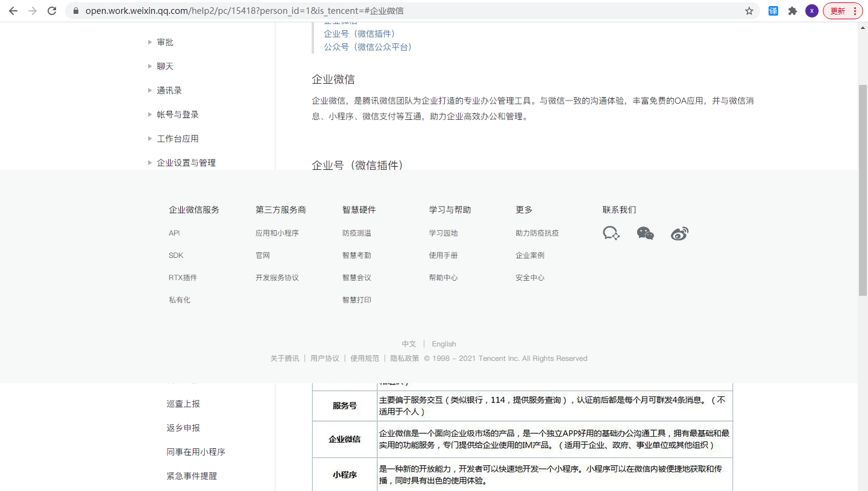The height and width of the screenshot is (491, 868).
Task: Open the Chrome menu via the 更新 button
Action: point(843,11)
